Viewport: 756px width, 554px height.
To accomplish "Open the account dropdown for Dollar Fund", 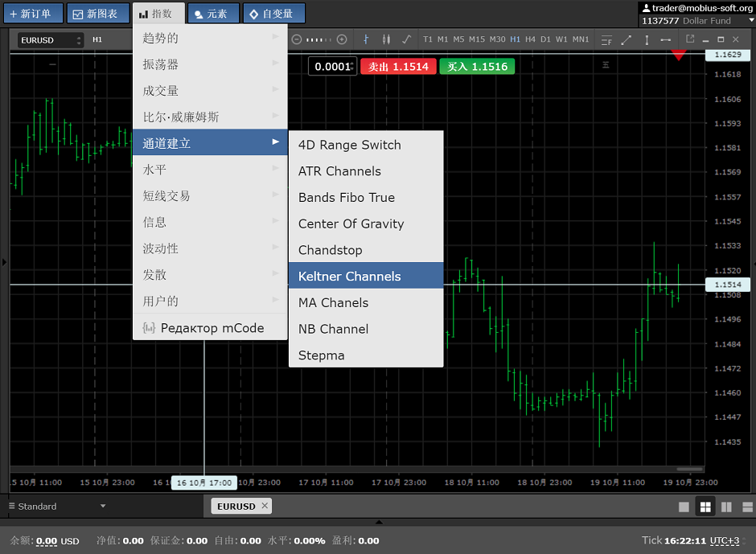I will (750, 20).
